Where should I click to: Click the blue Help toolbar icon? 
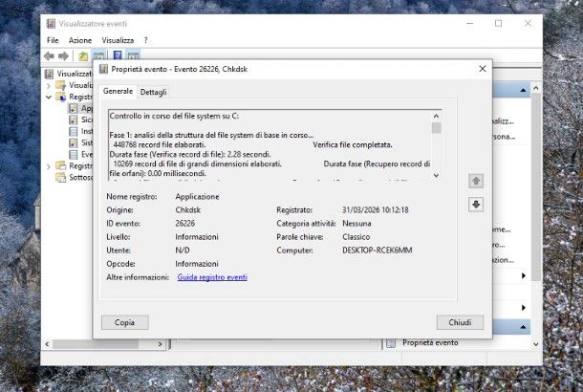pyautogui.click(x=118, y=55)
